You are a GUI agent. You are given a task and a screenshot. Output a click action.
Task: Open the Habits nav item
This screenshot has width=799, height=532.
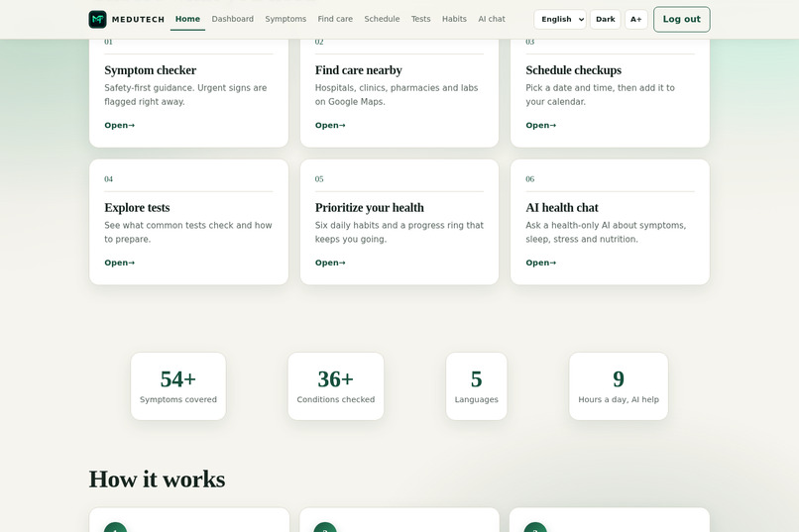454,19
